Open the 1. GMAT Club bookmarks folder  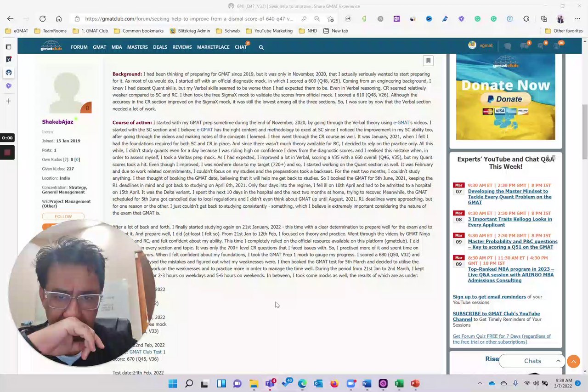pyautogui.click(x=90, y=31)
